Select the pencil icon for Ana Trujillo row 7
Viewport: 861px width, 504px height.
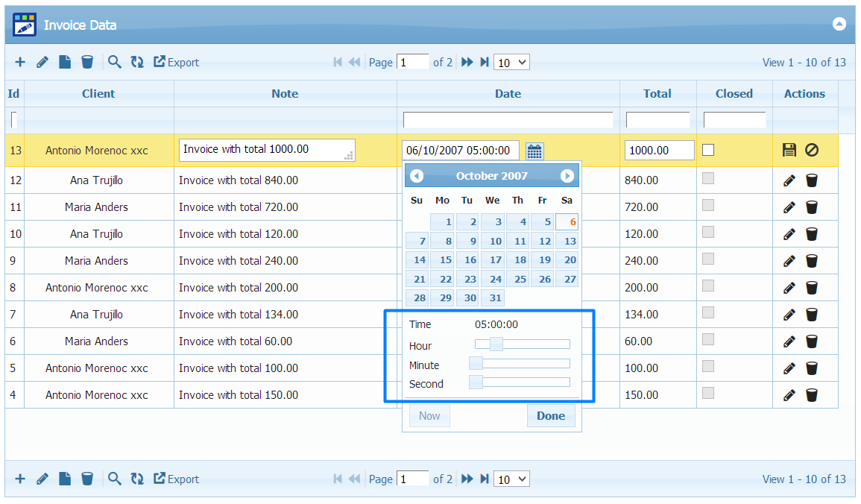tap(789, 314)
